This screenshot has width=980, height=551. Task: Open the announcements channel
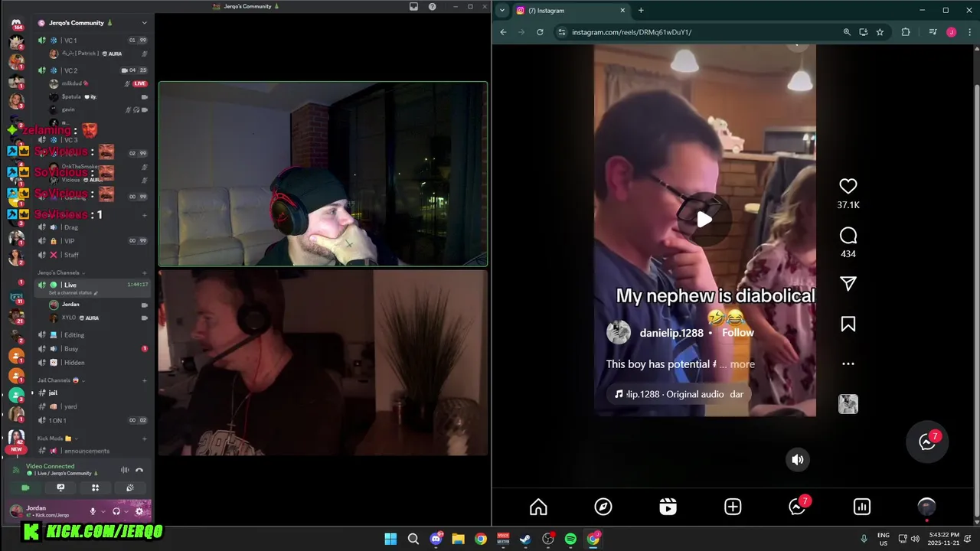click(92, 451)
